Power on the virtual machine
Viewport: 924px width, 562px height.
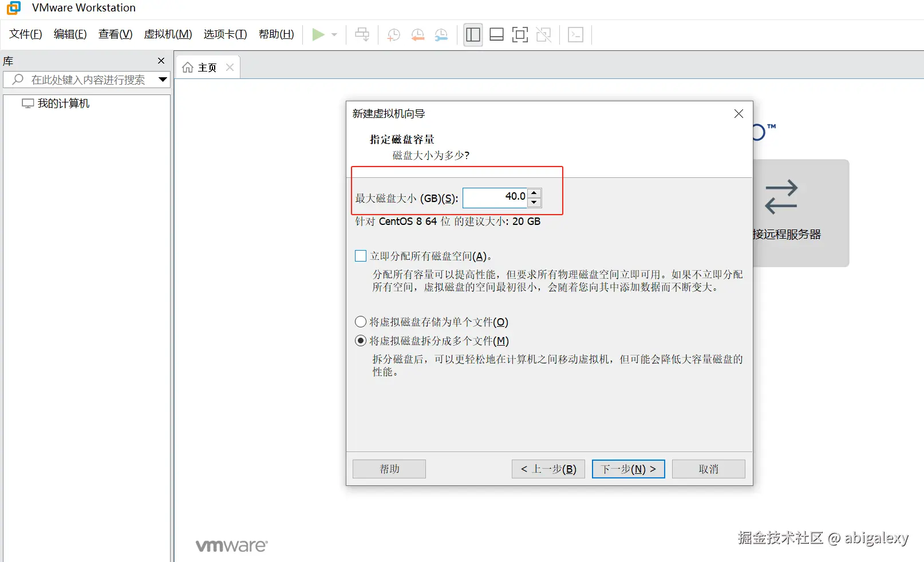[318, 34]
